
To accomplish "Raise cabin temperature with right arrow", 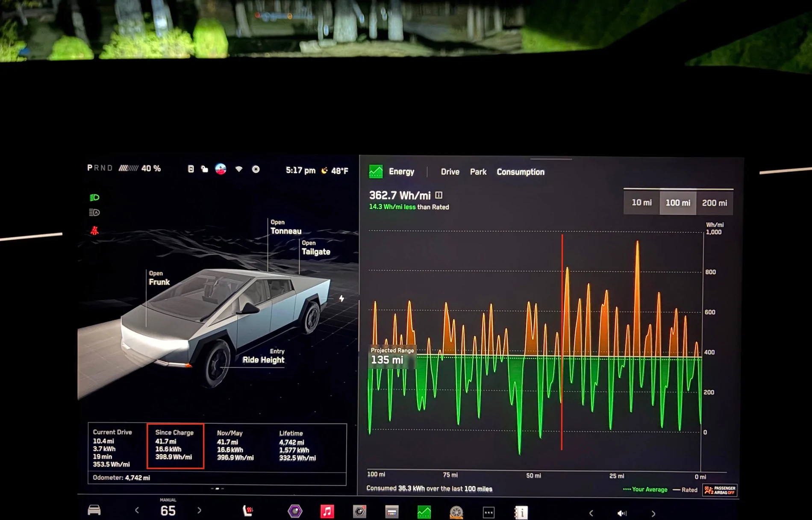I will 199,510.
